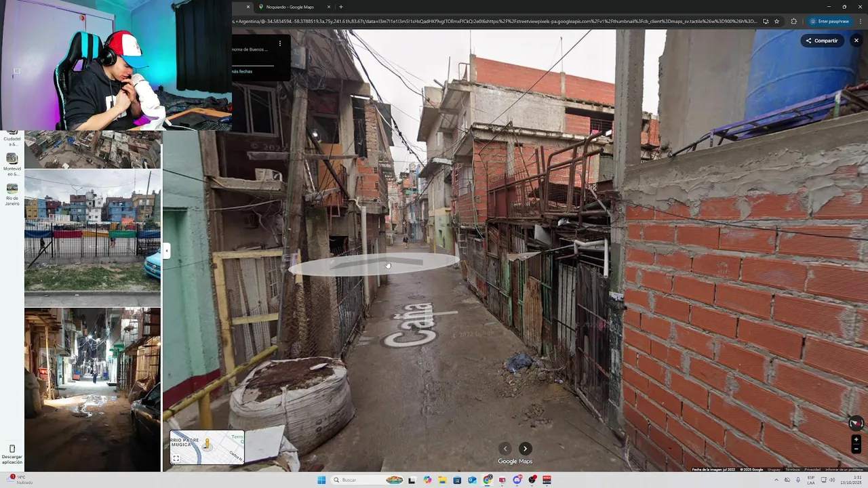Open Outlook from the taskbar
The height and width of the screenshot is (488, 868).
pyautogui.click(x=472, y=480)
